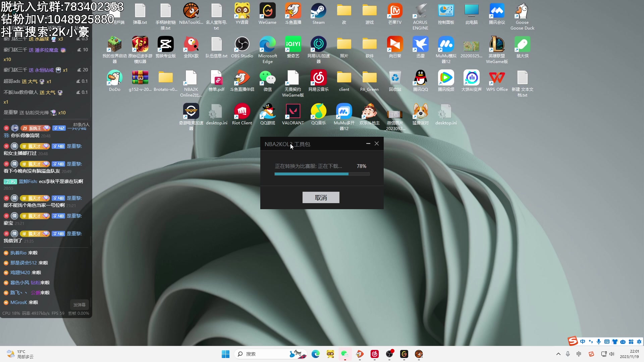
Task: Open the 欢乐斗地主 desktop icon
Action: 369,115
